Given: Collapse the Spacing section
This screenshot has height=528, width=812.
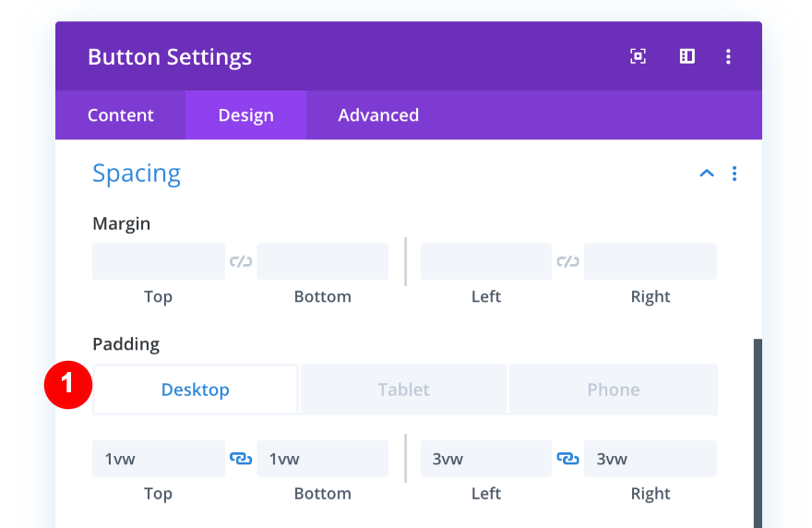Looking at the screenshot, I should 707,174.
